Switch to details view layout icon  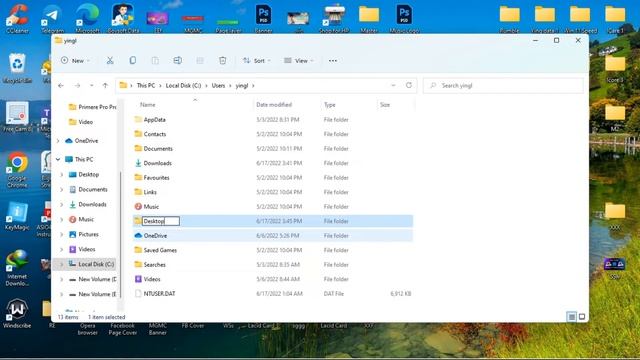point(571,317)
